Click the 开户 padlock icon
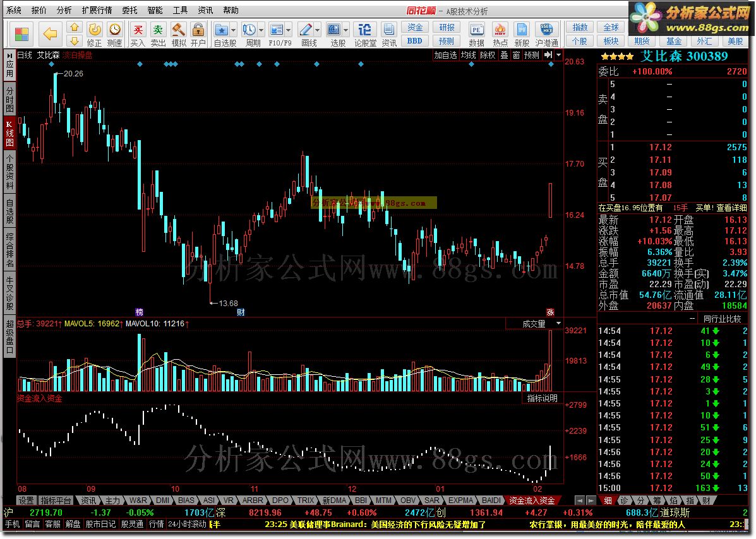Viewport: 756px width, 539px height. pos(198,30)
